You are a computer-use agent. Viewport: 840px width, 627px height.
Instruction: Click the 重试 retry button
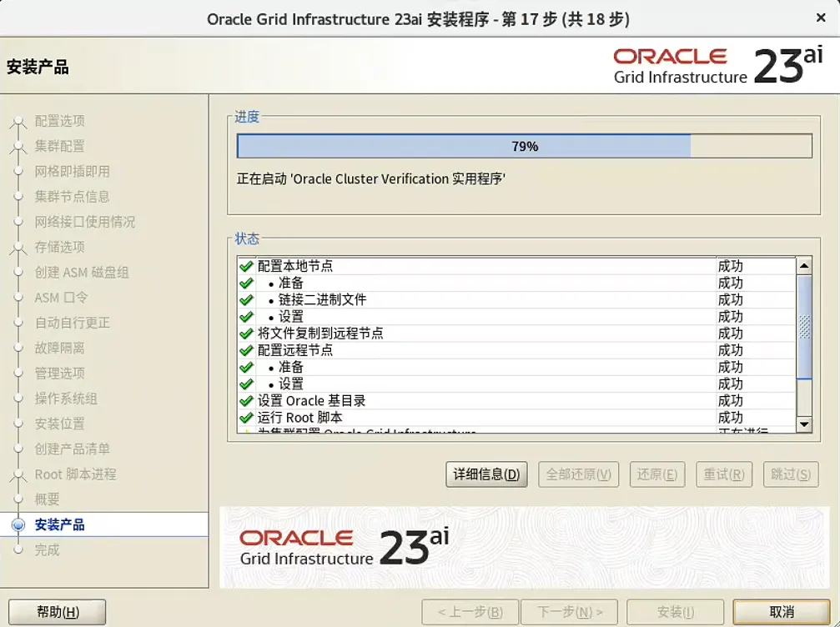tap(722, 474)
